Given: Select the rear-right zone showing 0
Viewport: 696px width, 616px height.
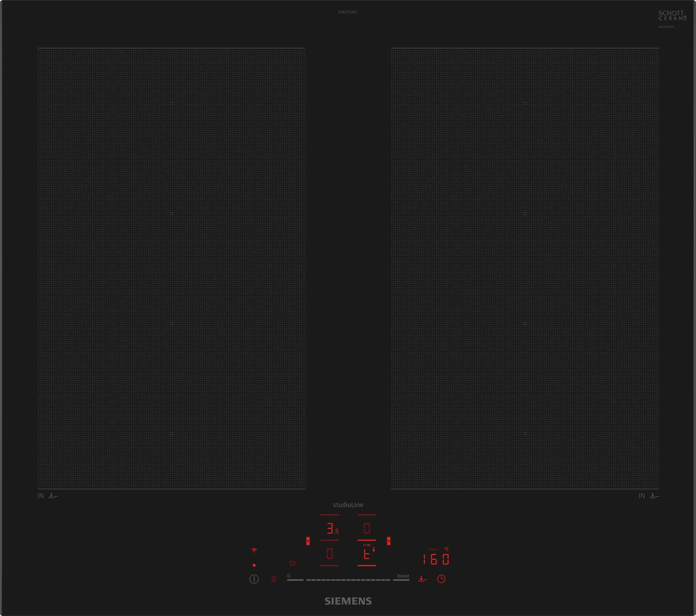Looking at the screenshot, I should (367, 528).
